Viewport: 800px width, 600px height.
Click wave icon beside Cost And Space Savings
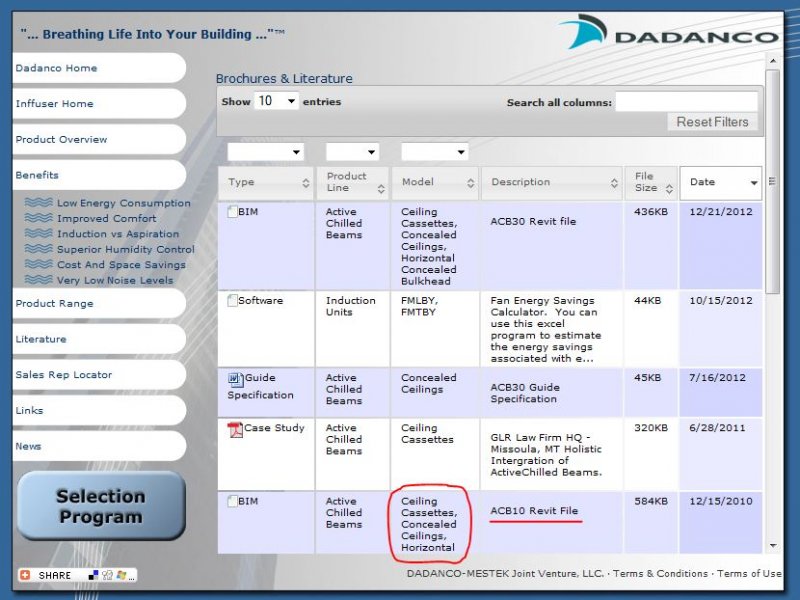pos(39,264)
